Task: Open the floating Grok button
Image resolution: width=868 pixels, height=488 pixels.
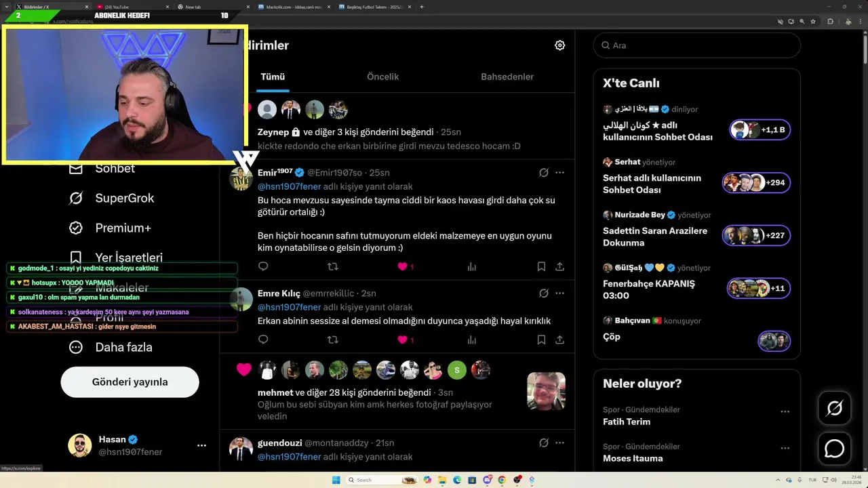Action: 834,408
